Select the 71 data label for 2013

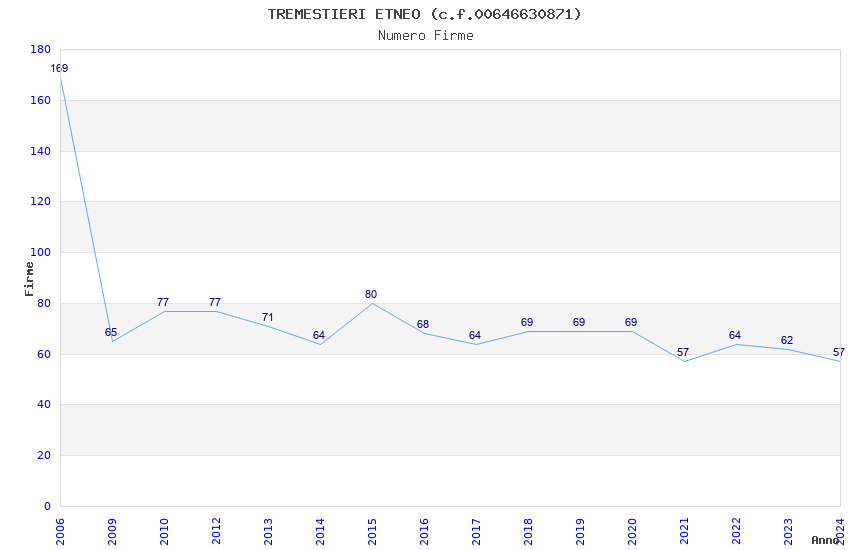(267, 317)
